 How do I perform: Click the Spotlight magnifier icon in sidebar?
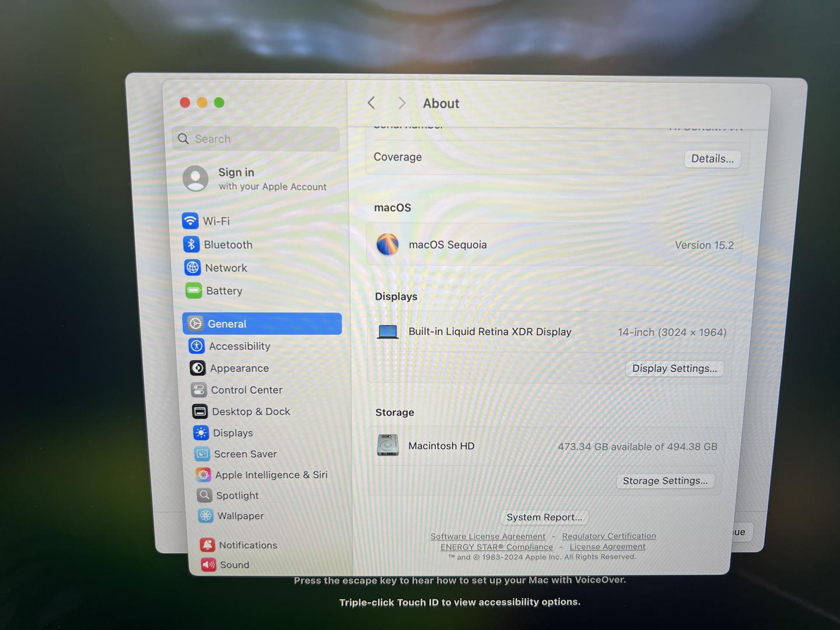[x=205, y=495]
